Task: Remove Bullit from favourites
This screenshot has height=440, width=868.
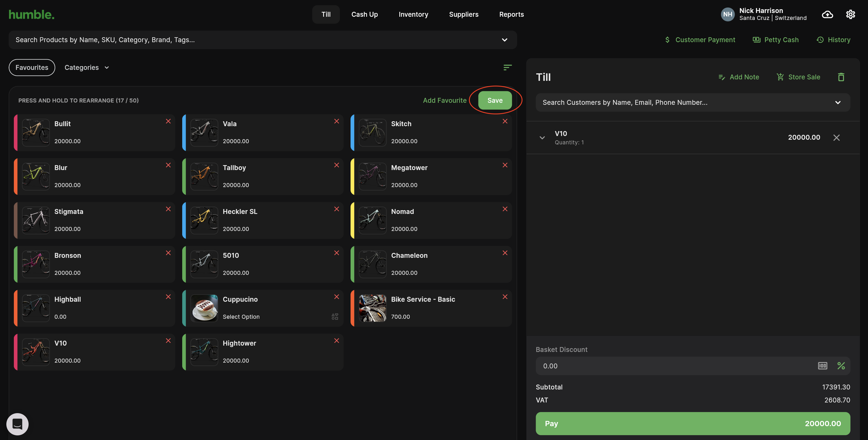Action: 168,121
